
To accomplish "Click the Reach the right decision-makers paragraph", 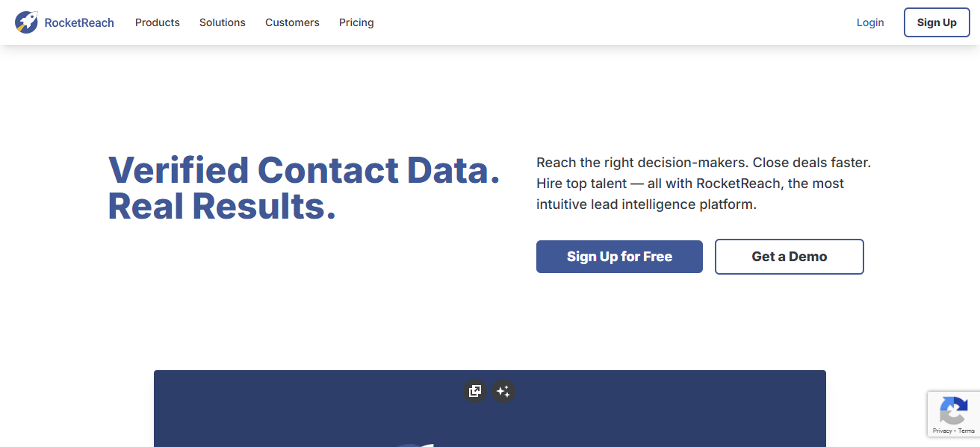I will 704,184.
